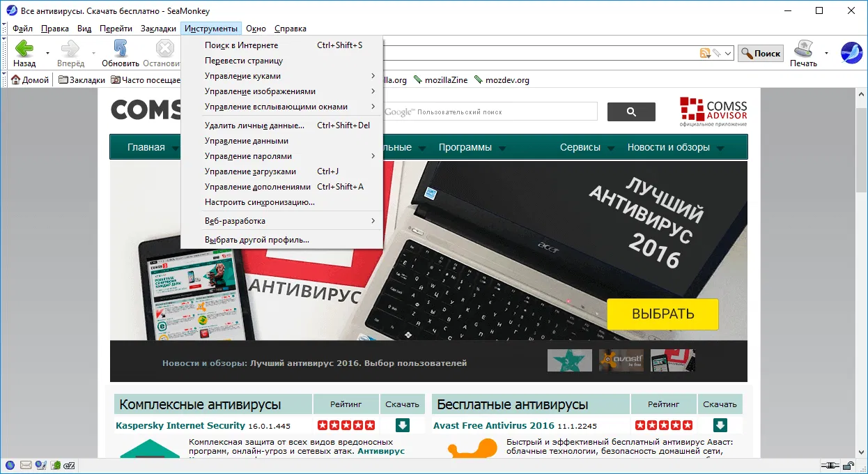Viewport: 868px width, 474px height.
Task: Open the Закладки bookmarks toolbar folder
Action: [x=82, y=80]
